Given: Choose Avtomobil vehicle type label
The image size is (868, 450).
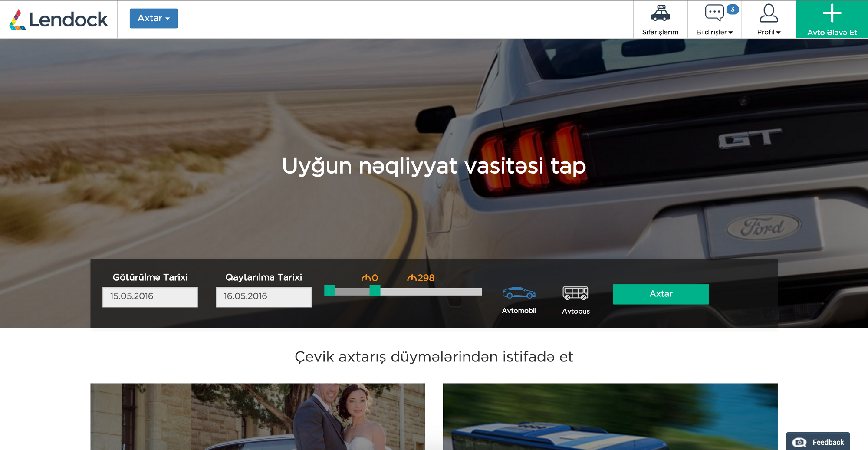Looking at the screenshot, I should (519, 311).
